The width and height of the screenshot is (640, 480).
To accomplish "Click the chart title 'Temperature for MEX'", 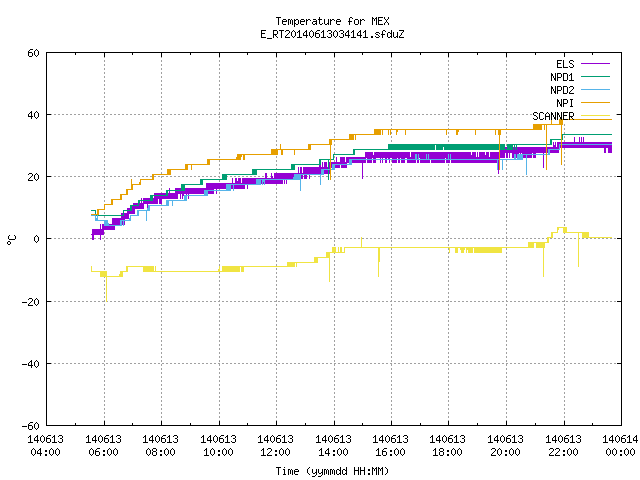I will pos(332,21).
